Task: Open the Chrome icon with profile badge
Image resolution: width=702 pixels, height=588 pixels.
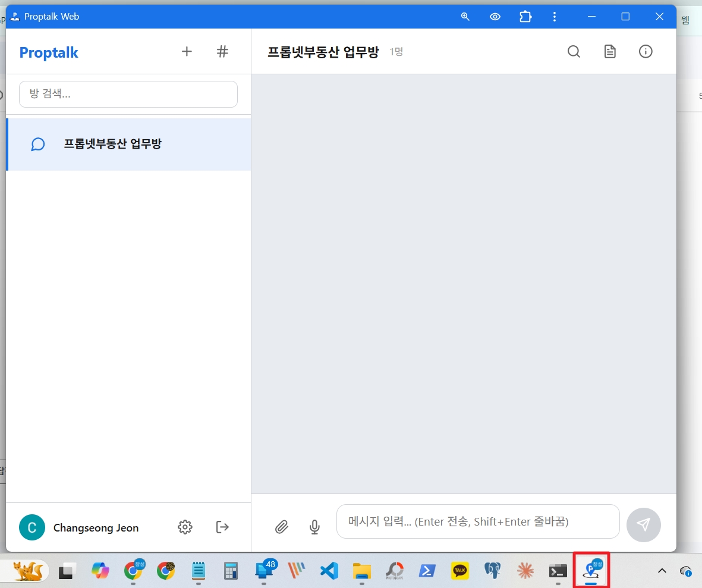Action: click(133, 570)
